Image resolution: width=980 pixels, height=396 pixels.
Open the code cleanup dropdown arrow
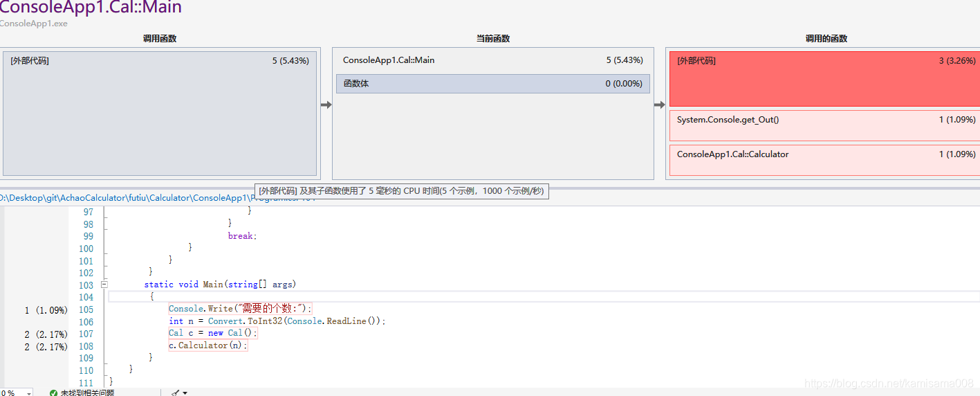(x=185, y=393)
